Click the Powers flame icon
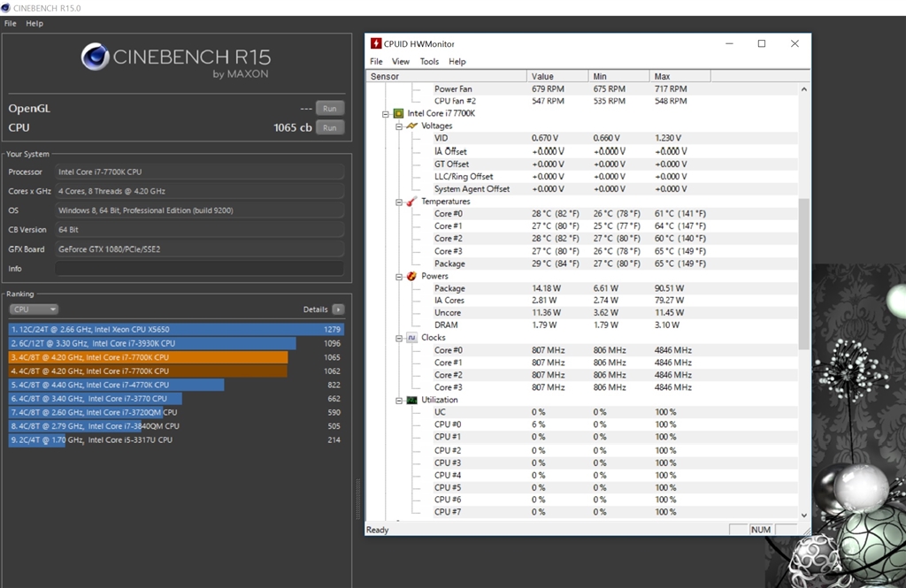This screenshot has height=588, width=906. click(x=412, y=276)
